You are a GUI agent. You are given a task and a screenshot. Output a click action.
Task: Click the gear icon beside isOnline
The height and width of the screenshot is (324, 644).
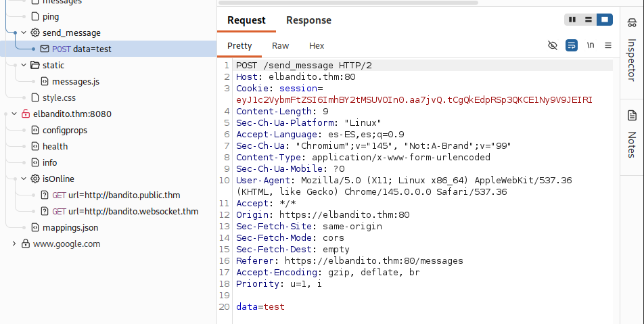(x=35, y=179)
